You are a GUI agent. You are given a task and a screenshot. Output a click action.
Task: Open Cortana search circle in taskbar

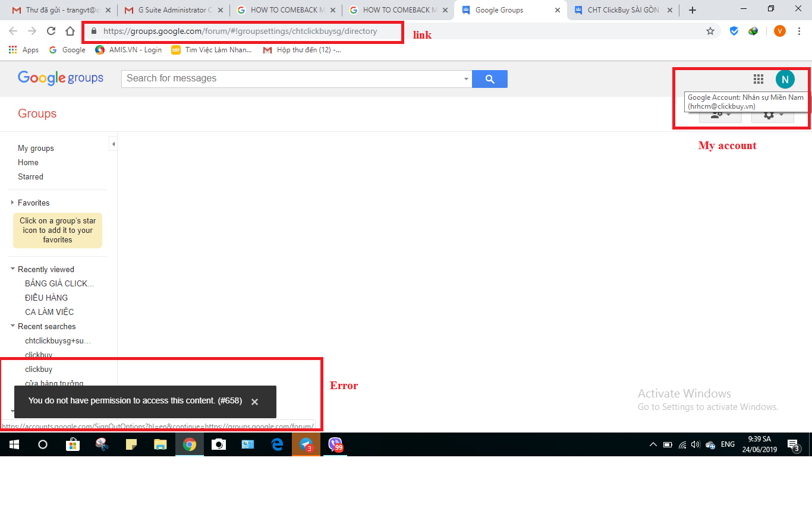(43, 444)
